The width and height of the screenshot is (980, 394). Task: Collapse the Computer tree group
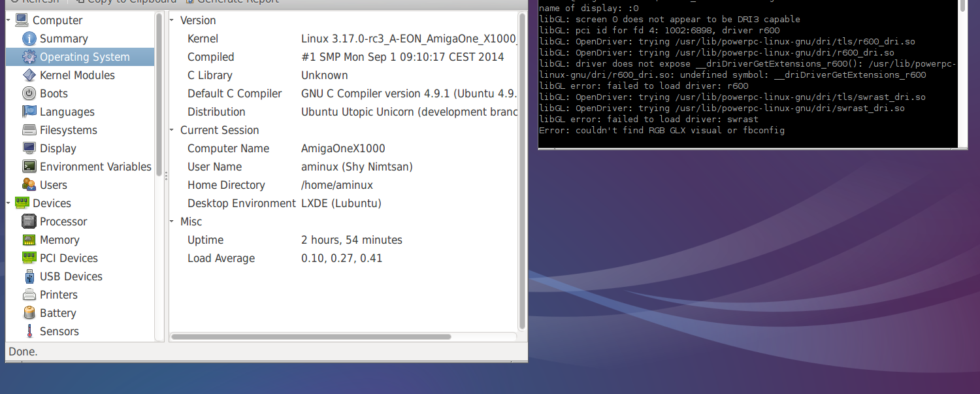click(9, 20)
